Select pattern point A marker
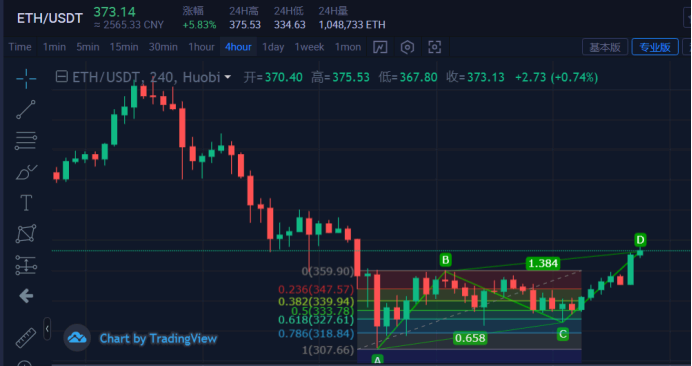 tap(377, 360)
